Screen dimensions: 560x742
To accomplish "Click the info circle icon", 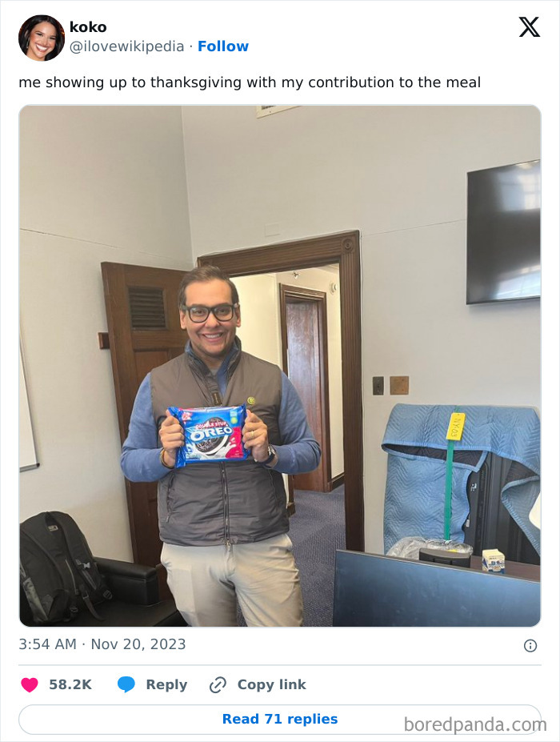I will (530, 645).
